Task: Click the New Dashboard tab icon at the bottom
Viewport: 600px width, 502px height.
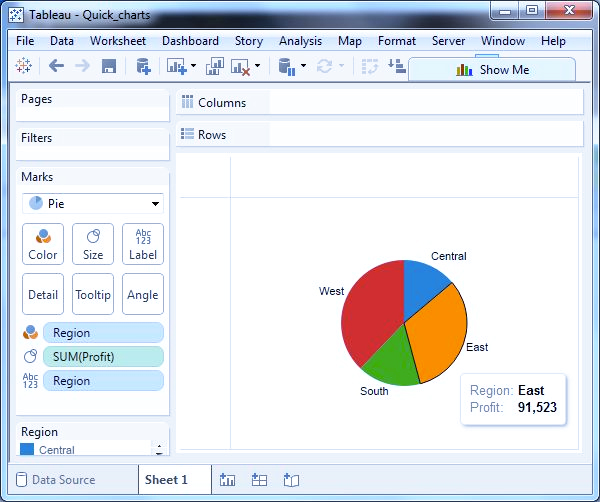Action: click(259, 479)
